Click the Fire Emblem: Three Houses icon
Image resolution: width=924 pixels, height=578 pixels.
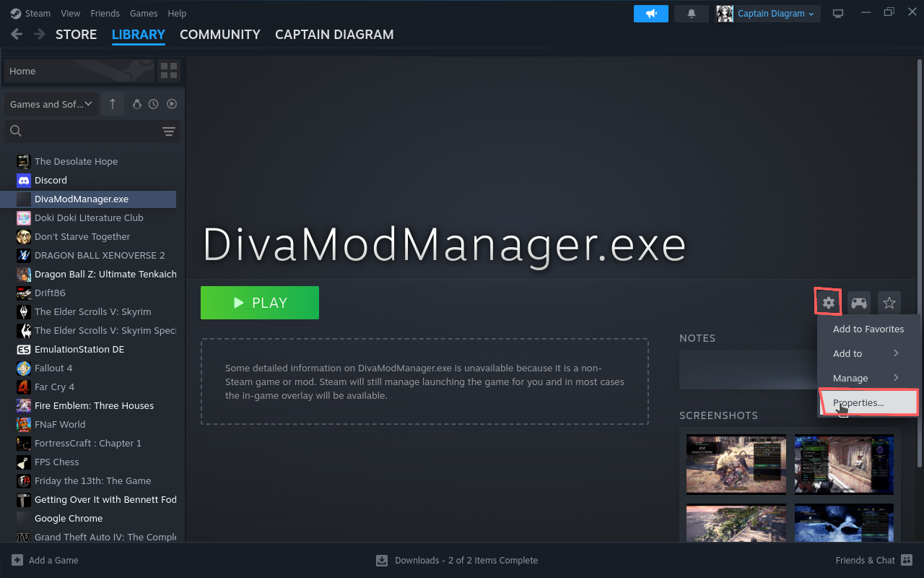pos(23,405)
